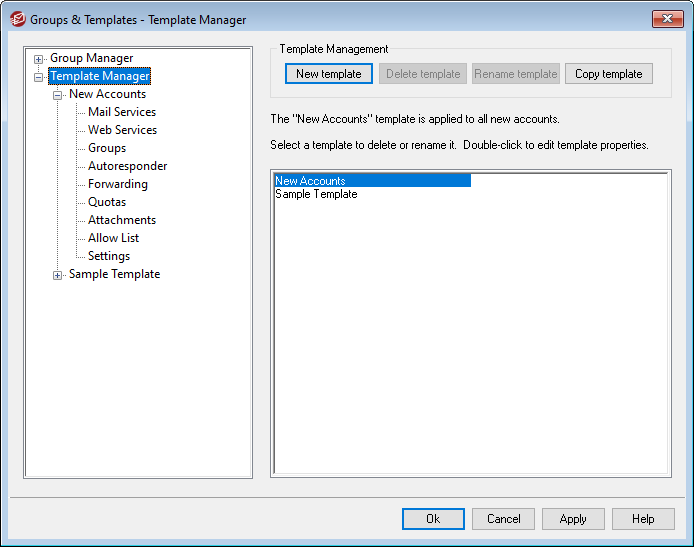694x547 pixels.
Task: Select Attachments under New Accounts
Action: coord(121,220)
